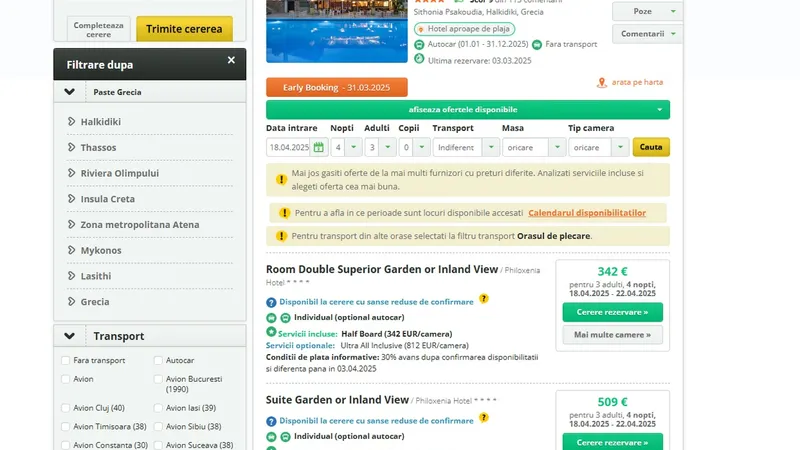Click Completeaza cerere button

[x=98, y=29]
